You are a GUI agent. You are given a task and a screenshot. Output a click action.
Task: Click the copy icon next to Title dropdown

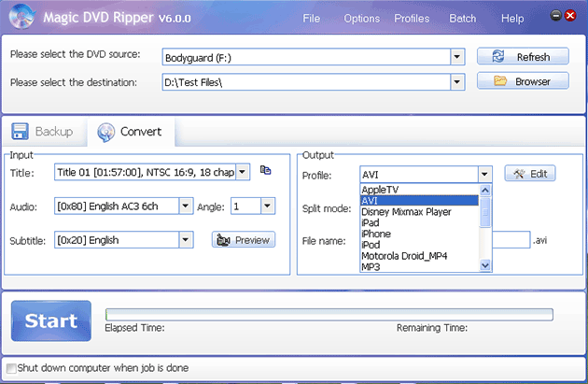[x=265, y=170]
